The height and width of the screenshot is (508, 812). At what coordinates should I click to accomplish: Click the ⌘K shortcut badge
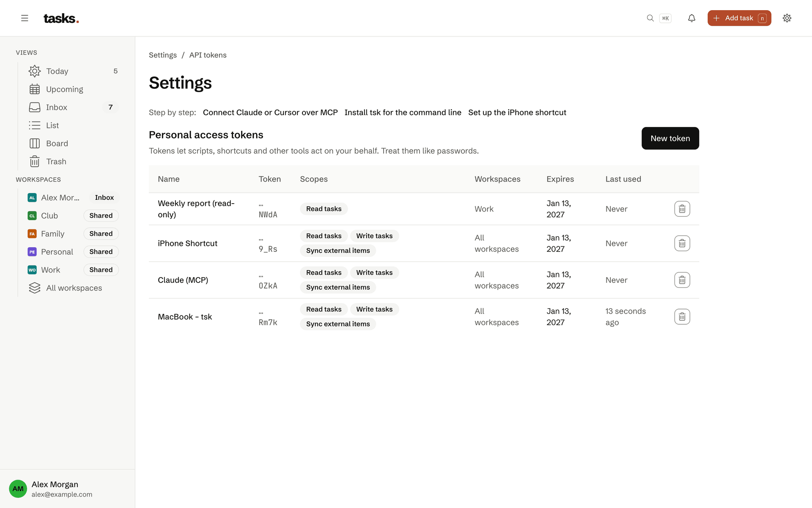pyautogui.click(x=665, y=18)
